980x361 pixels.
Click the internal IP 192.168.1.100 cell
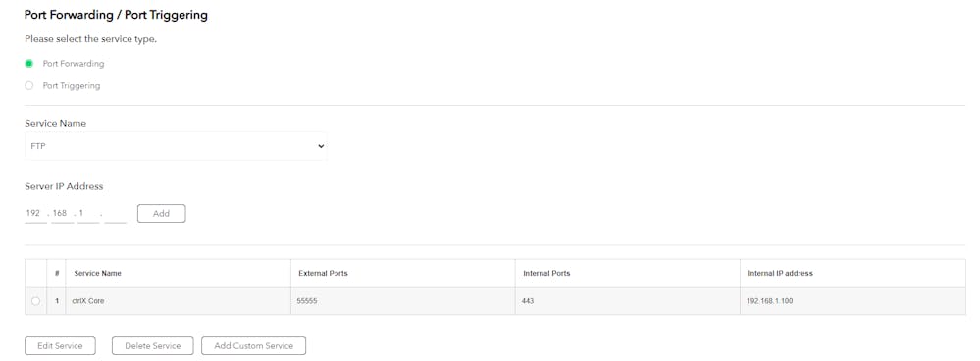click(x=852, y=301)
